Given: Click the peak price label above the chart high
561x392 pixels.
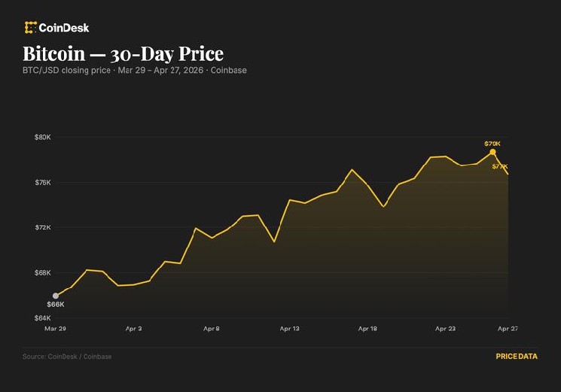Looking at the screenshot, I should [x=492, y=143].
